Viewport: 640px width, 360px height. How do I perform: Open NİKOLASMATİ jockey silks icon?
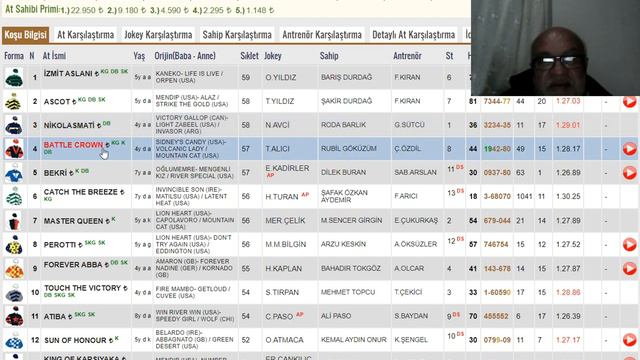click(14, 125)
